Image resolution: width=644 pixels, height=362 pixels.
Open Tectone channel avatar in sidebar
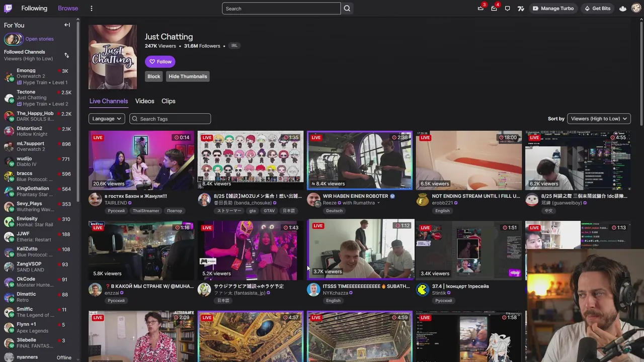[x=9, y=98]
